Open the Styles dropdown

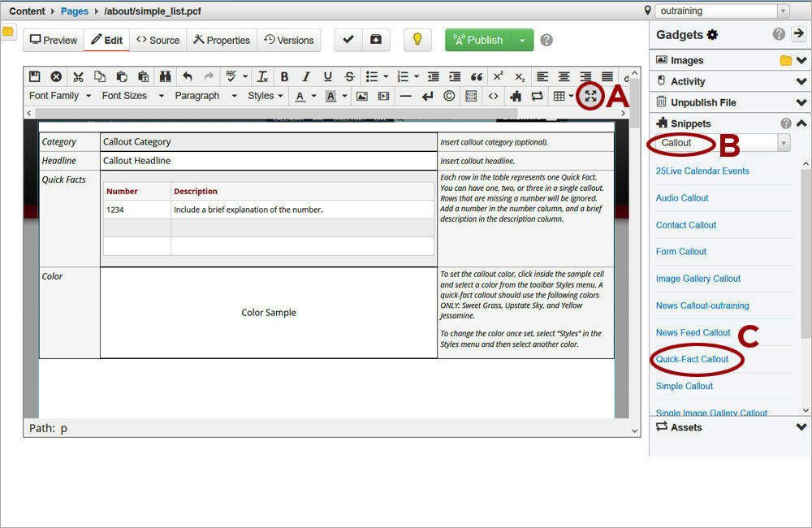tap(266, 96)
